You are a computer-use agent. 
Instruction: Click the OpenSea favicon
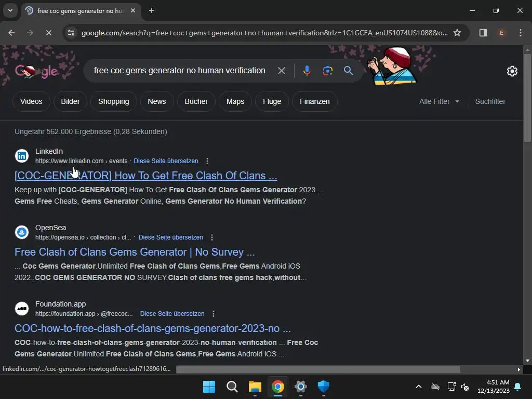point(22,232)
